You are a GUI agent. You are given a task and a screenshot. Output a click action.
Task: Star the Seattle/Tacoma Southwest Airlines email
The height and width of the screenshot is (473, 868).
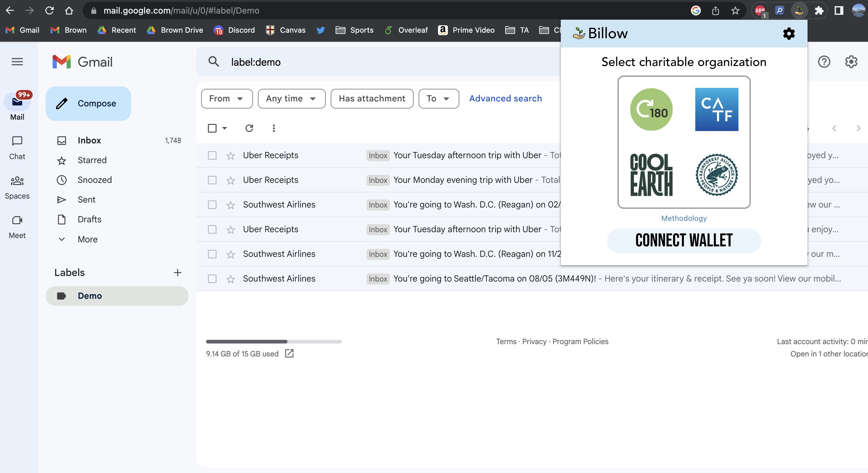(230, 279)
